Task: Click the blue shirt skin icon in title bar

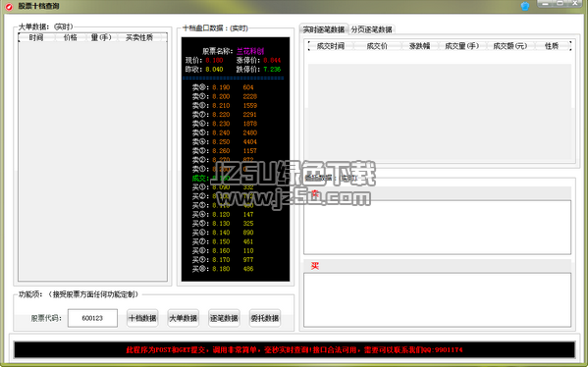Action: 525,6
